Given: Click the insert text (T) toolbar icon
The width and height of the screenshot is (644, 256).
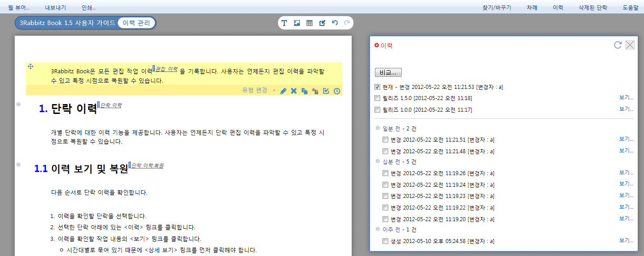Looking at the screenshot, I should 284,23.
